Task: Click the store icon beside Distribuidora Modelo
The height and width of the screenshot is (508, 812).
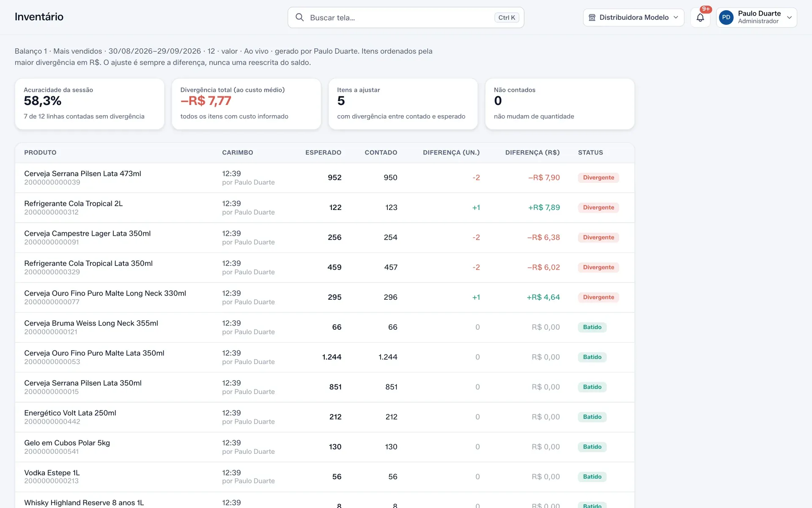Action: pos(592,17)
